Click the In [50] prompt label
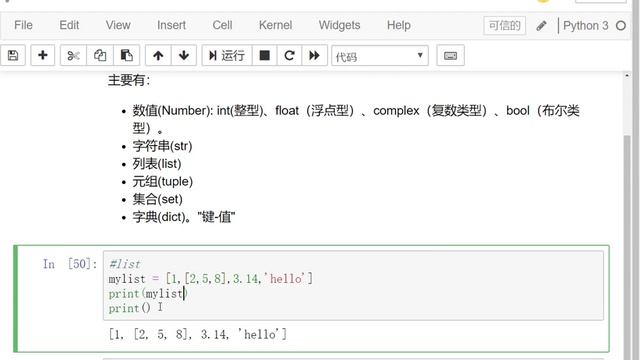This screenshot has height=360, width=640. coord(70,264)
